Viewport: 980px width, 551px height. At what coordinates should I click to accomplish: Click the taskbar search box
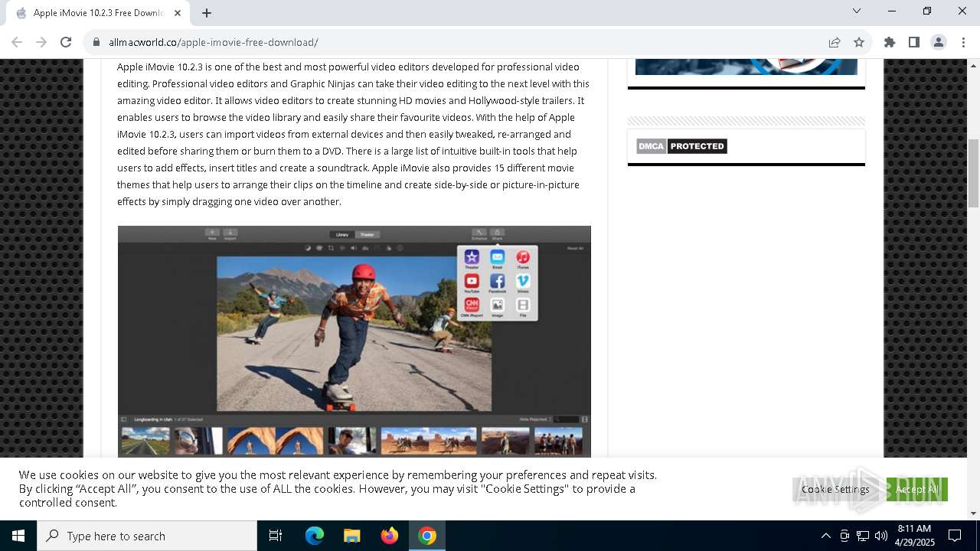click(147, 536)
